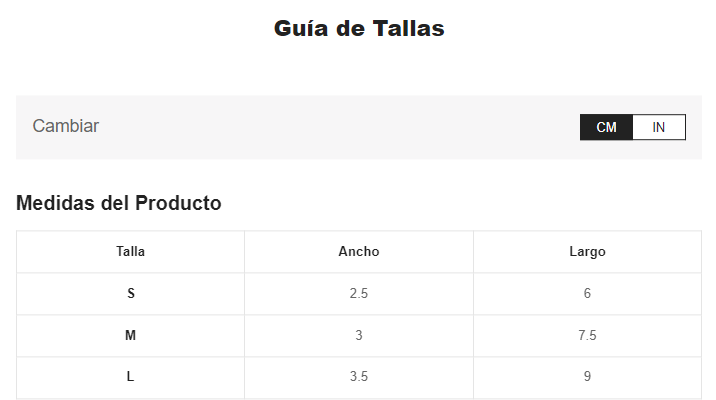This screenshot has width=716, height=400.
Task: Click the Guía de Tallas title
Action: [359, 29]
